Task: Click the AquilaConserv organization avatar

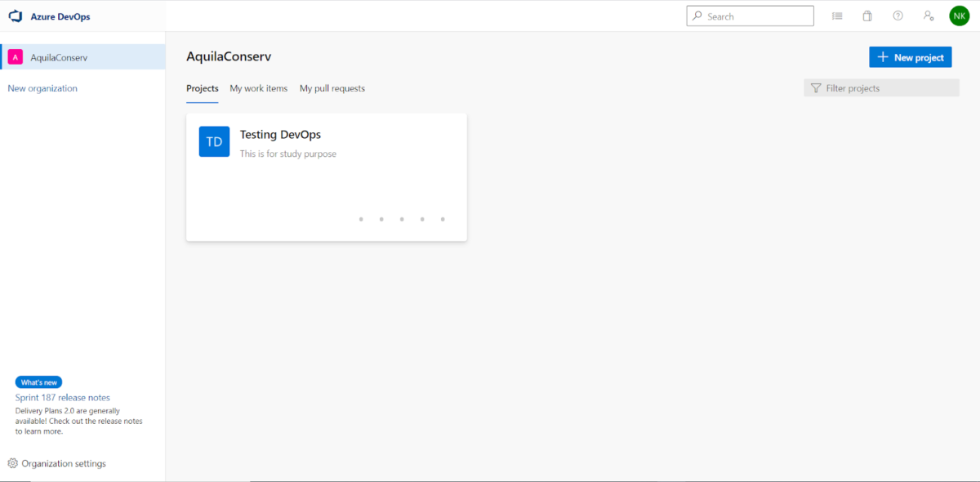Action: (15, 57)
